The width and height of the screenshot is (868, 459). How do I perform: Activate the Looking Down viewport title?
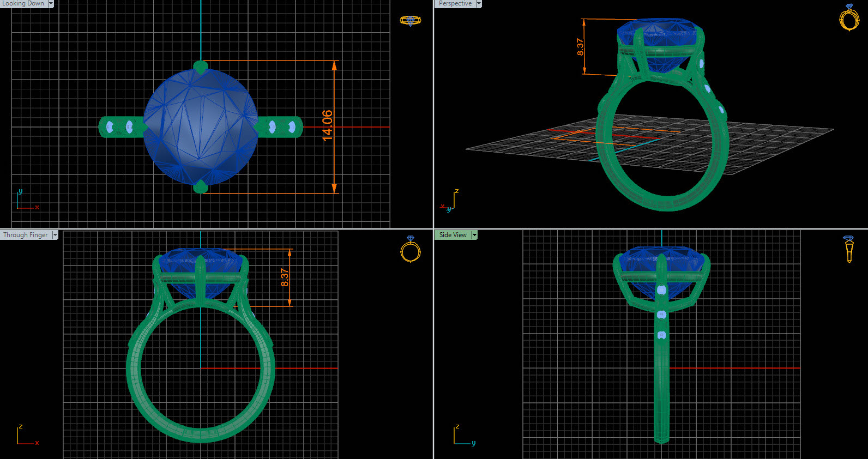tap(23, 3)
